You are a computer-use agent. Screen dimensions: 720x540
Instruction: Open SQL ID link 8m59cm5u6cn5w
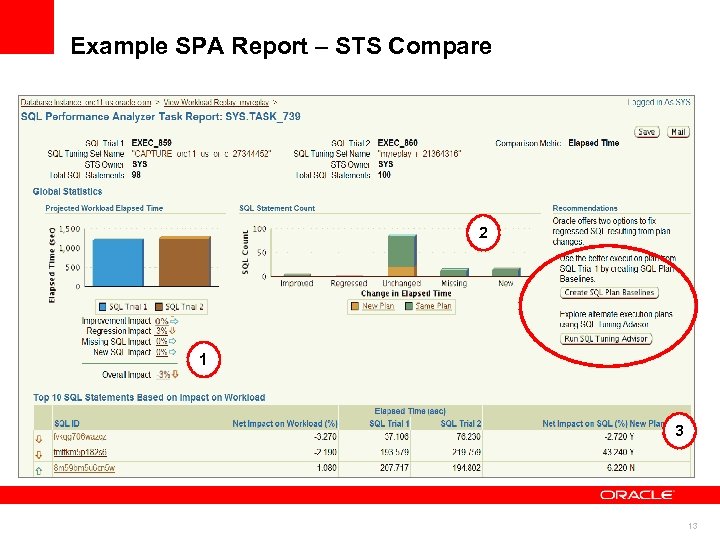point(84,468)
